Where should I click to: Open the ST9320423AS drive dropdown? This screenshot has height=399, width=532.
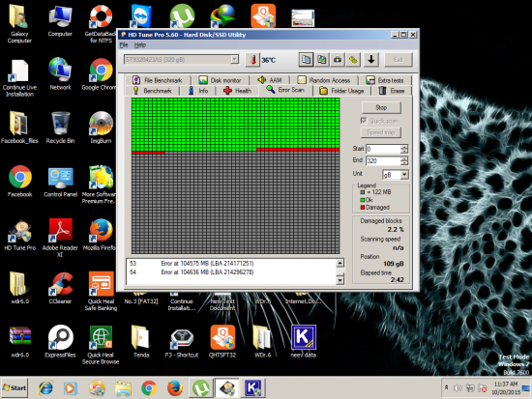click(x=181, y=60)
